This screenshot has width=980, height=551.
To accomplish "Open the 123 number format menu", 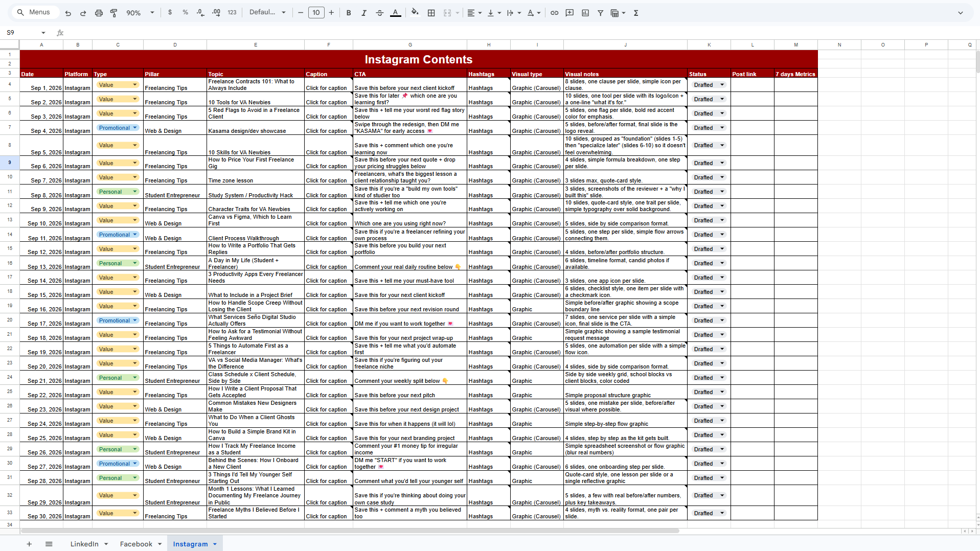I will point(232,13).
